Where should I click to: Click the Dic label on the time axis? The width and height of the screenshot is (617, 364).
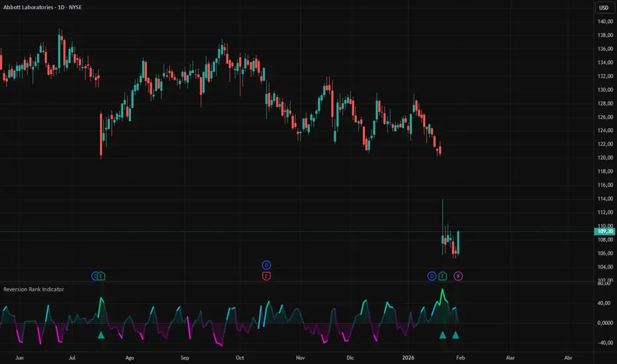coord(350,357)
